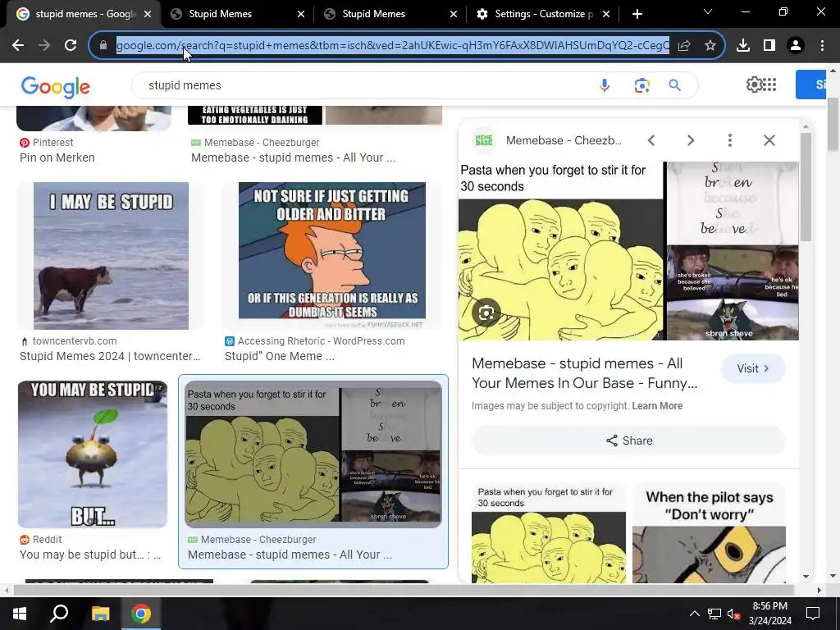
Task: Click the clock showing 8:56 PM
Action: (769, 606)
